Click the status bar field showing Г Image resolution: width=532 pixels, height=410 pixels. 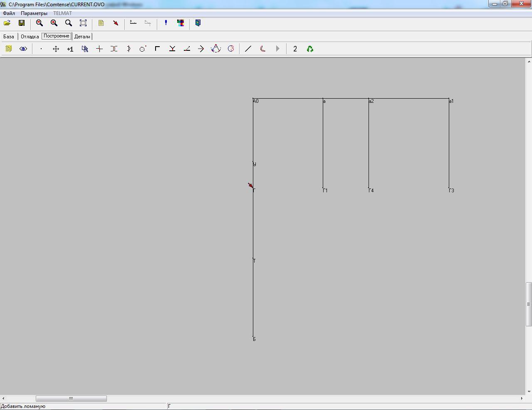(x=349, y=406)
